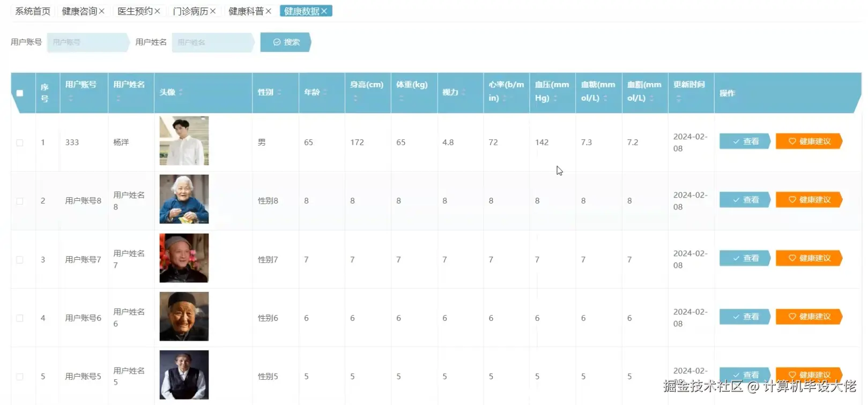
Task: Select the vision value 4.8
Action: point(448,142)
